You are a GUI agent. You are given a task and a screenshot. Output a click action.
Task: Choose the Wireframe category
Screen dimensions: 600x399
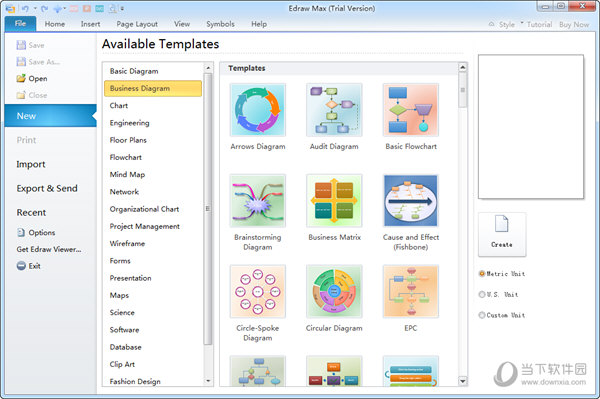[x=153, y=244]
